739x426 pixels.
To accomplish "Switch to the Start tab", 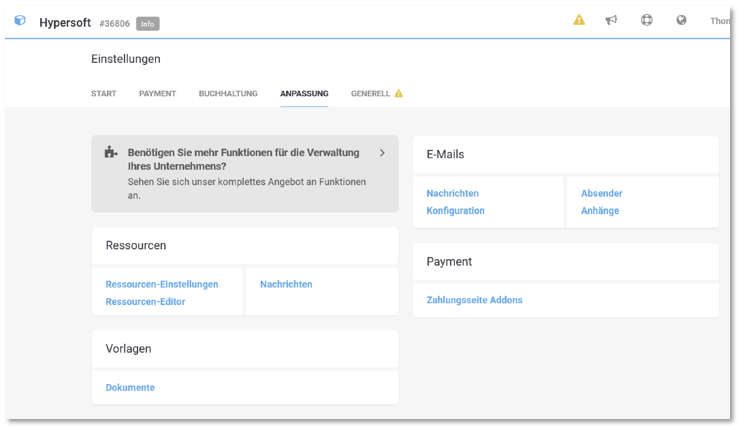I will [104, 94].
